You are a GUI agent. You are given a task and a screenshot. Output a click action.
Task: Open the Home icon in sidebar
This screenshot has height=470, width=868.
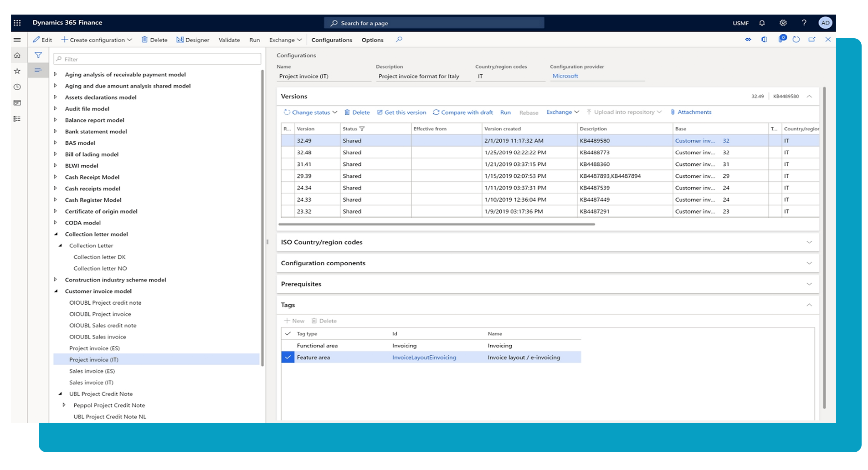tap(17, 55)
